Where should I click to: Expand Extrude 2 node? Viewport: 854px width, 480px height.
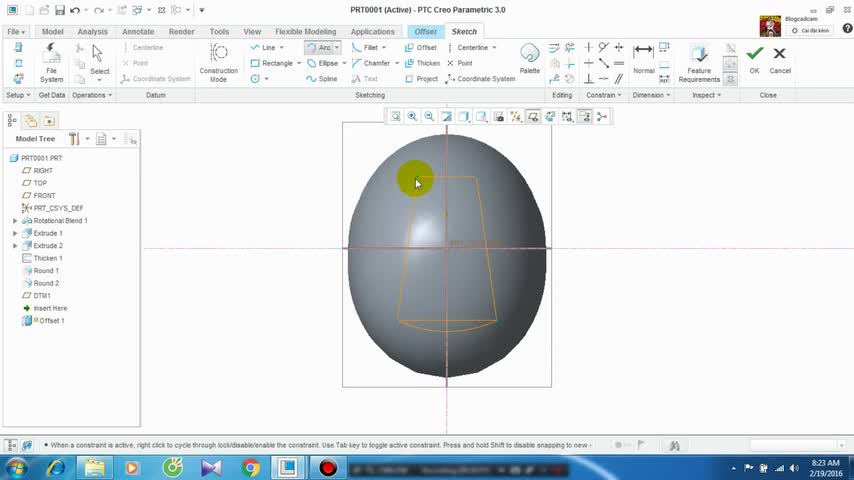15,246
